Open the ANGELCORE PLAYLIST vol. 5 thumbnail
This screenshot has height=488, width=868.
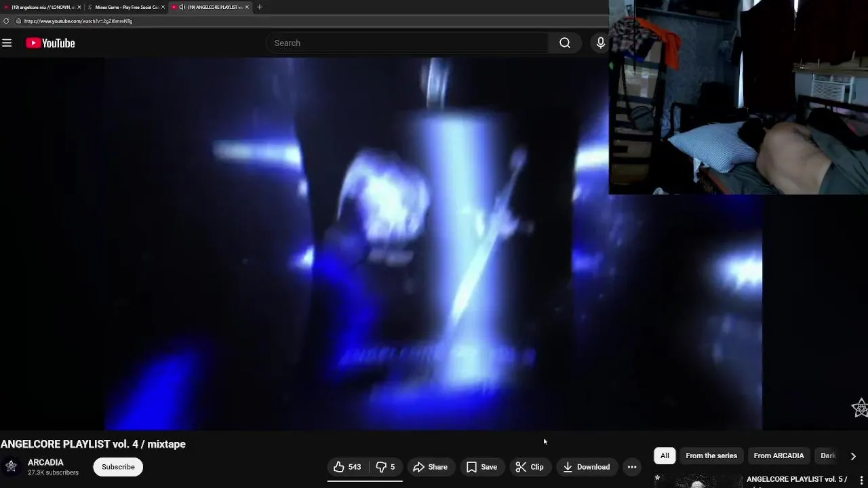pyautogui.click(x=698, y=481)
